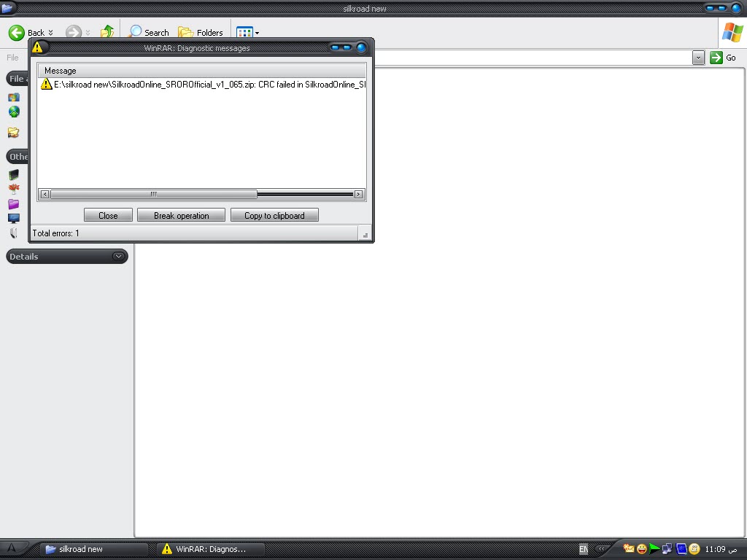This screenshot has height=560, width=747.
Task: Click the yellow face tray icon
Action: [694, 549]
